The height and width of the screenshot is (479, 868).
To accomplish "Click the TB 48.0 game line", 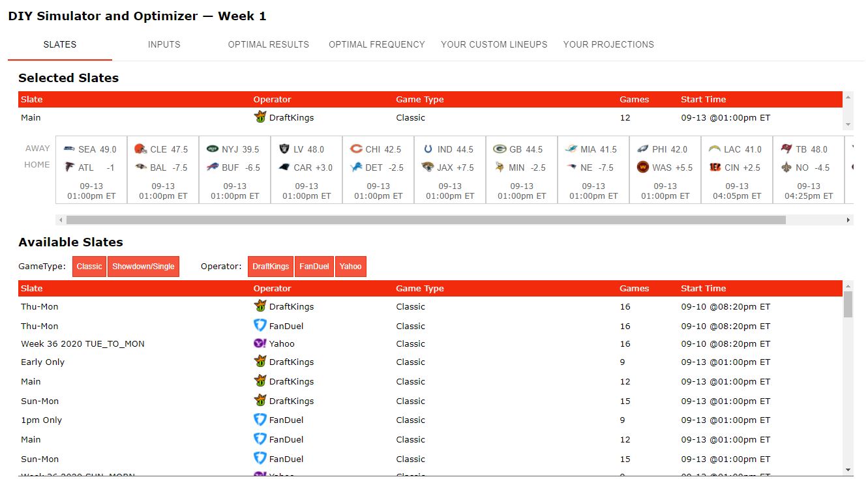I will point(804,149).
